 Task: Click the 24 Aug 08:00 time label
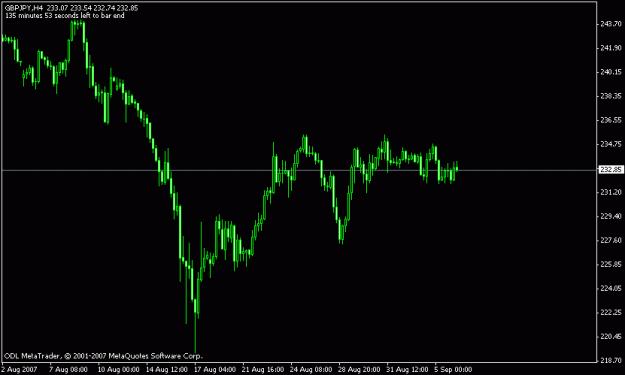[311, 369]
